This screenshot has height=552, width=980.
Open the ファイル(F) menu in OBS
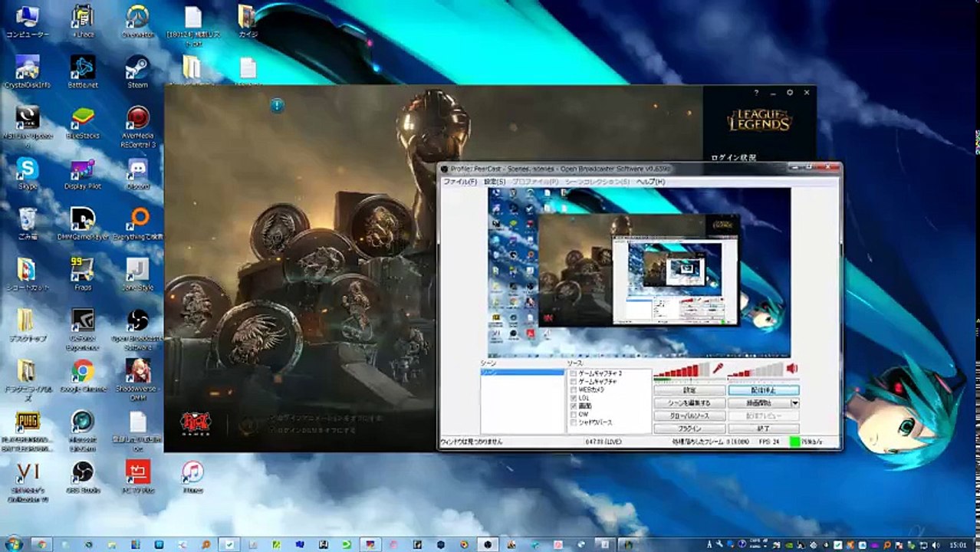point(460,182)
